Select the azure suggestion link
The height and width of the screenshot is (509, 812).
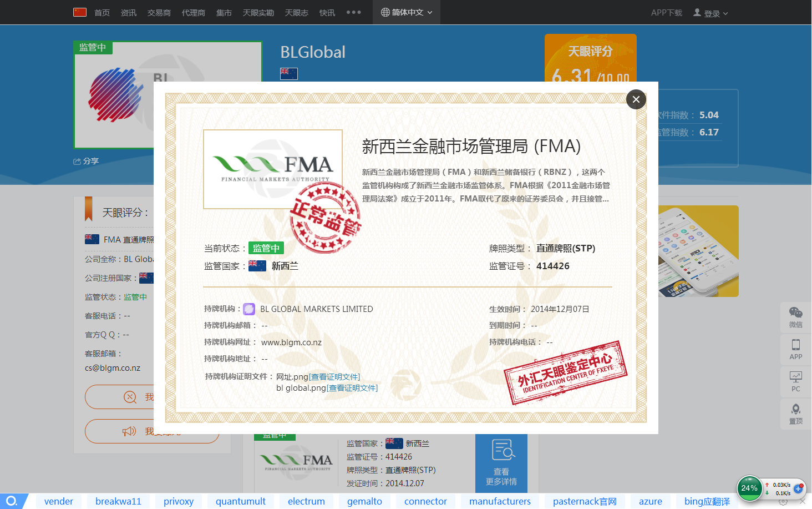click(x=651, y=501)
